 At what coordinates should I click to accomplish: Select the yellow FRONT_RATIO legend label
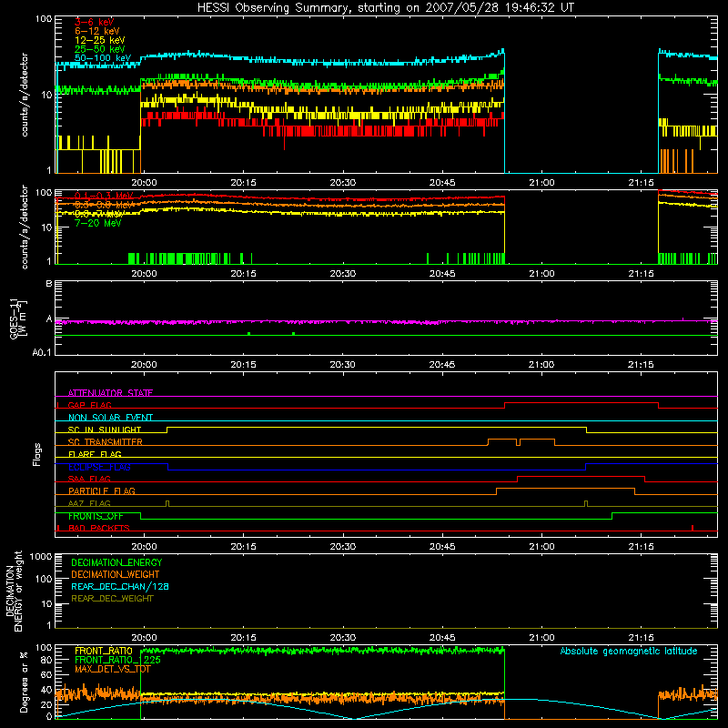pyautogui.click(x=104, y=651)
